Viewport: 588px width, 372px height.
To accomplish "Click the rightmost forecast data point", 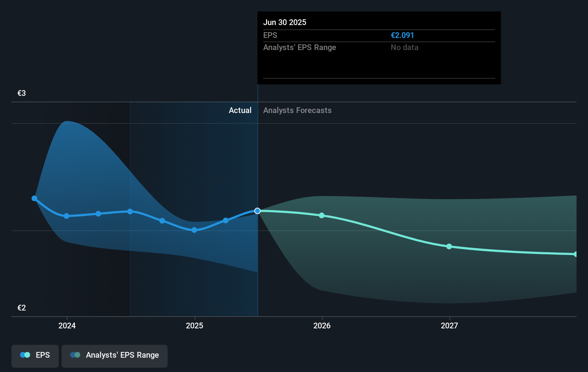I will click(576, 254).
